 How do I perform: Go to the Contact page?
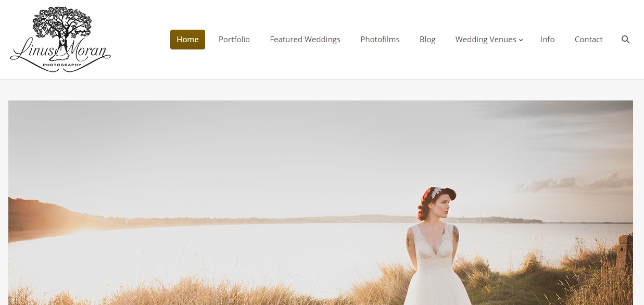589,40
